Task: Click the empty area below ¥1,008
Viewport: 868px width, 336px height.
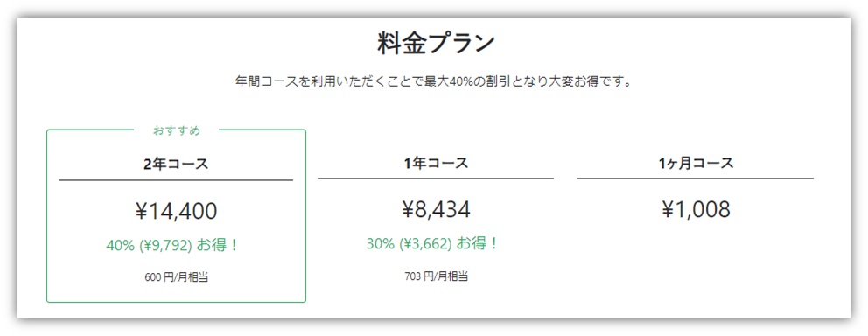Action: [696, 260]
